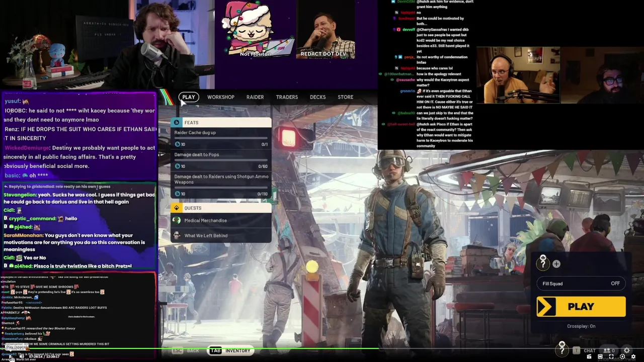This screenshot has height=362, width=644.
Task: Click the video progress bar
Action: point(322,348)
